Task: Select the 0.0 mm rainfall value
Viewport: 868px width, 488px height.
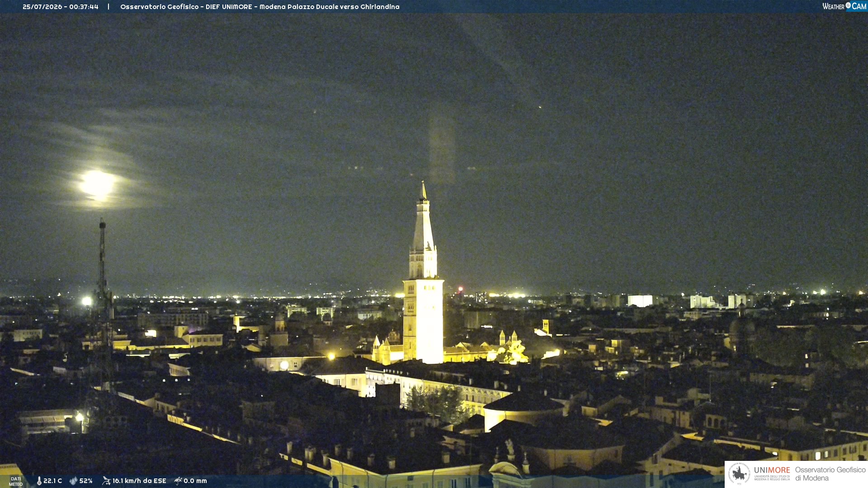Action: pos(195,481)
